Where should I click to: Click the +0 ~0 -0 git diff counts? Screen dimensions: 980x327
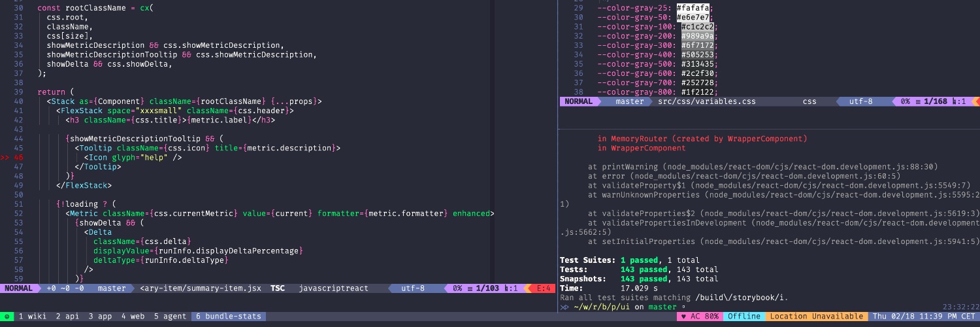coord(65,288)
